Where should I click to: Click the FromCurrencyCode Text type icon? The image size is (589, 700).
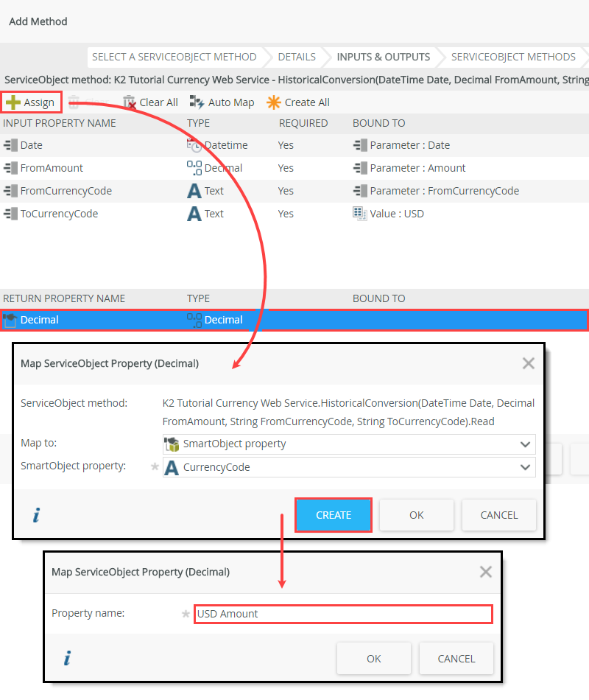[x=194, y=191]
